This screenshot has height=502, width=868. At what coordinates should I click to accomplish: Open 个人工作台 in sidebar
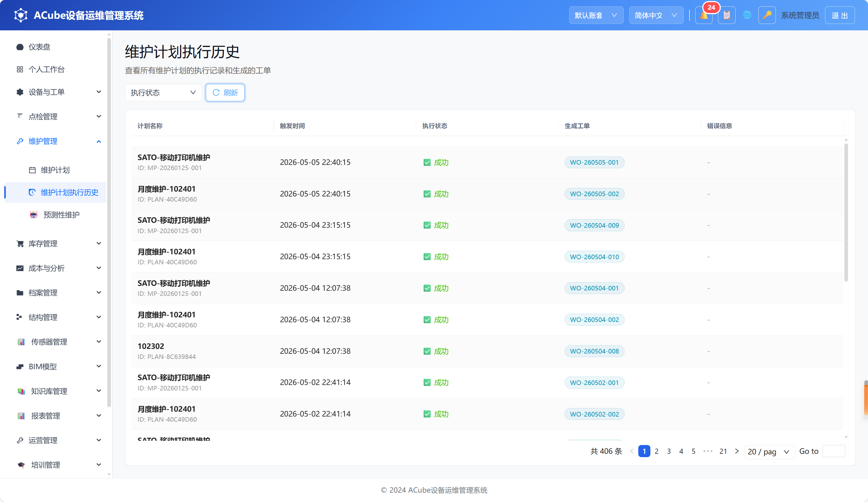tap(55, 69)
